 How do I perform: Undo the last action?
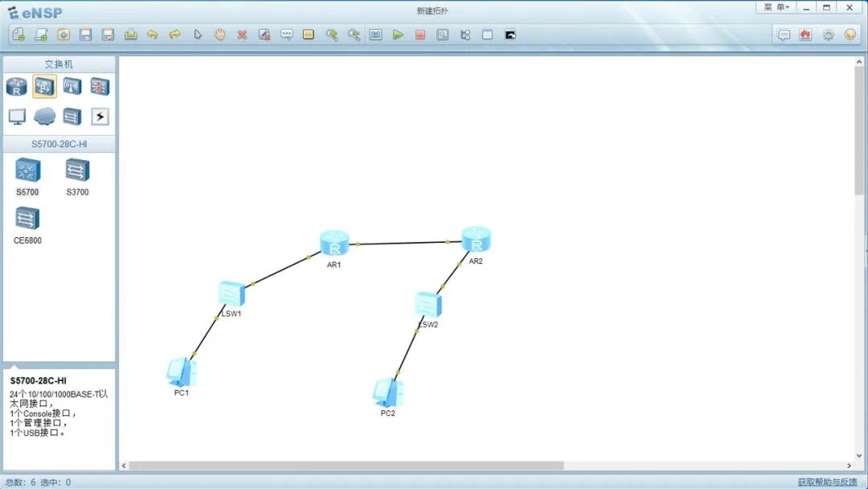[152, 35]
